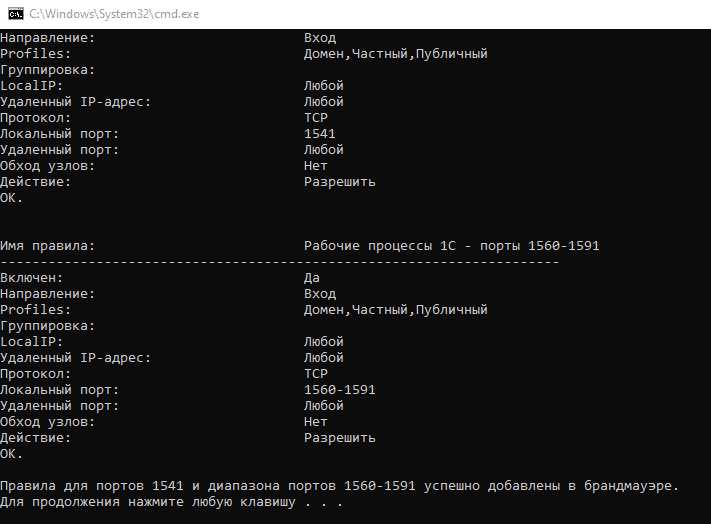Click the value 'Да' next to Включен
Image resolution: width=711 pixels, height=524 pixels.
click(312, 278)
